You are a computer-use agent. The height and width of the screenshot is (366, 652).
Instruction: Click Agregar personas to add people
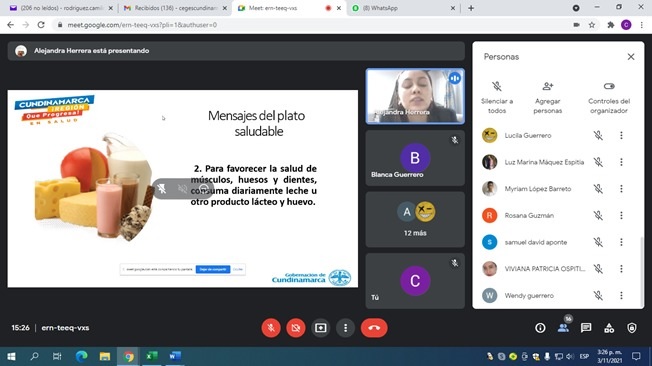[x=548, y=97]
